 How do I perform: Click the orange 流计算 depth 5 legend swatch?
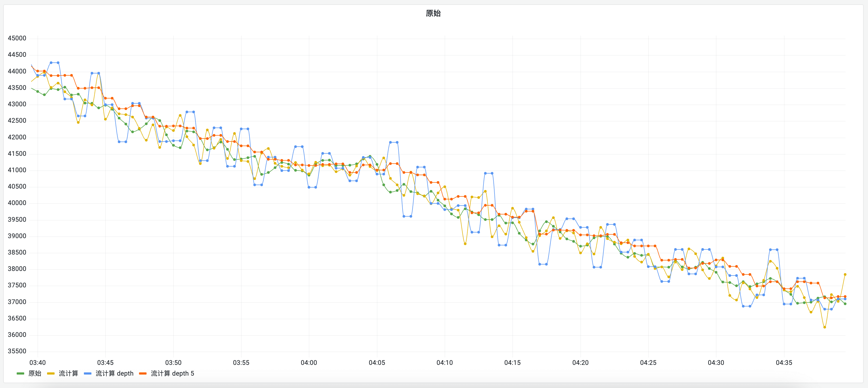tap(143, 373)
